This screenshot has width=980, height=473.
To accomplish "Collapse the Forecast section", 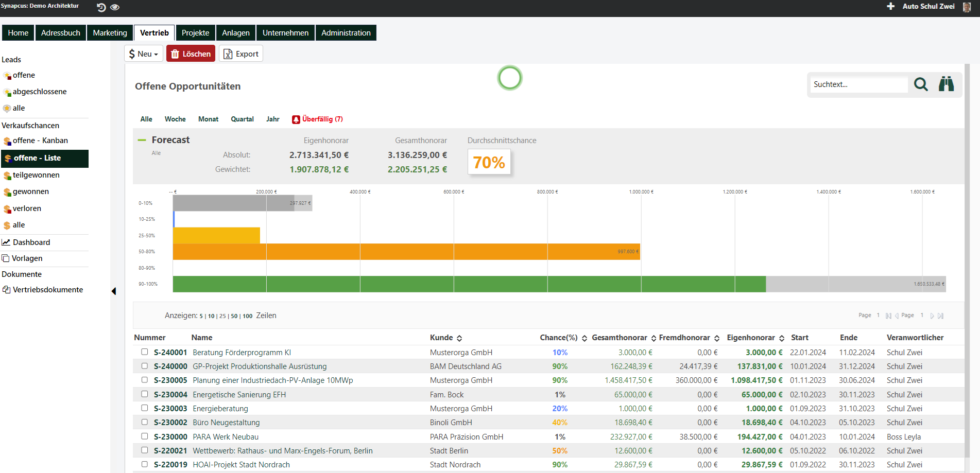I will (142, 140).
